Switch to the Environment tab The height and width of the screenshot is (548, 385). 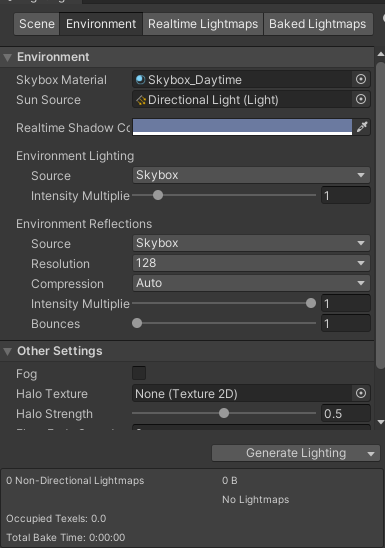coord(101,24)
